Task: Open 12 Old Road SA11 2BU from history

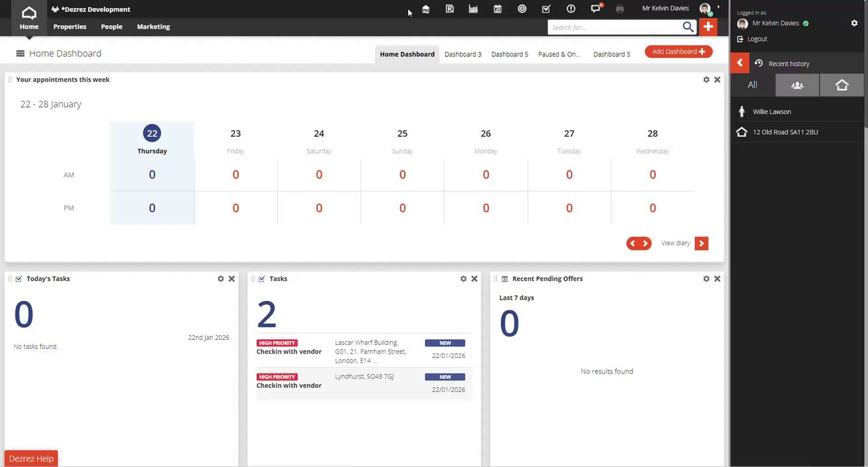Action: pyautogui.click(x=785, y=132)
